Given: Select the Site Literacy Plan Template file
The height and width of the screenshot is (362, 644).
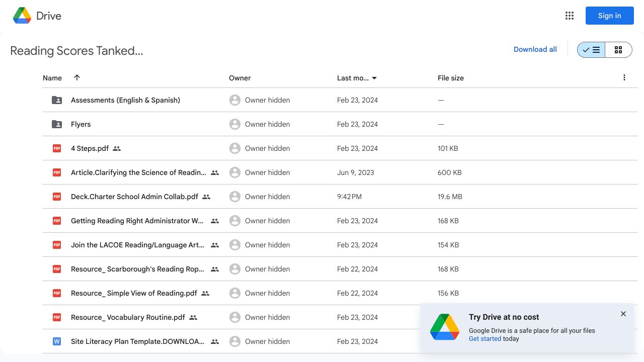Looking at the screenshot, I should tap(138, 341).
